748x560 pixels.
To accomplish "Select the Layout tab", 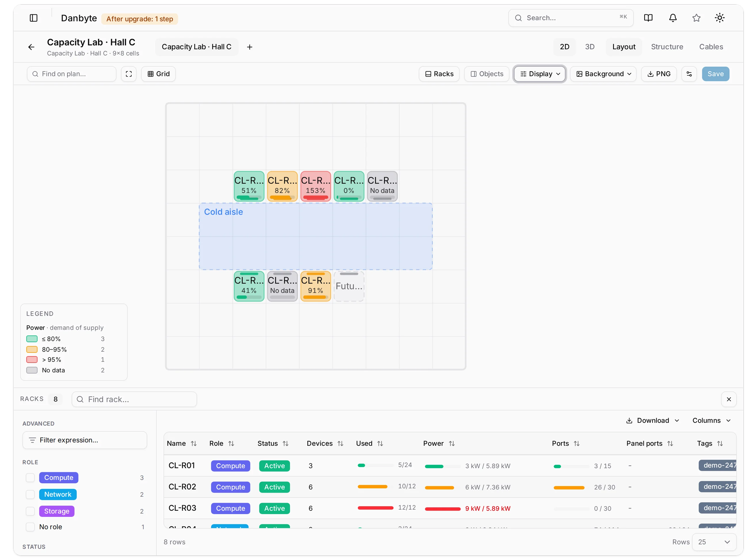I will click(623, 47).
